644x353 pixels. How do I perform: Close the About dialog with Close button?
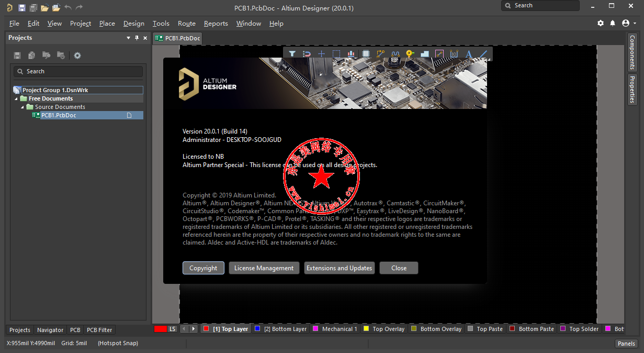click(399, 268)
